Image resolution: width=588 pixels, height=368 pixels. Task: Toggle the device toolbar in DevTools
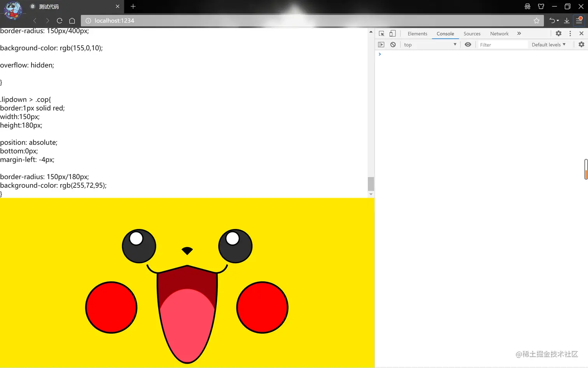392,33
